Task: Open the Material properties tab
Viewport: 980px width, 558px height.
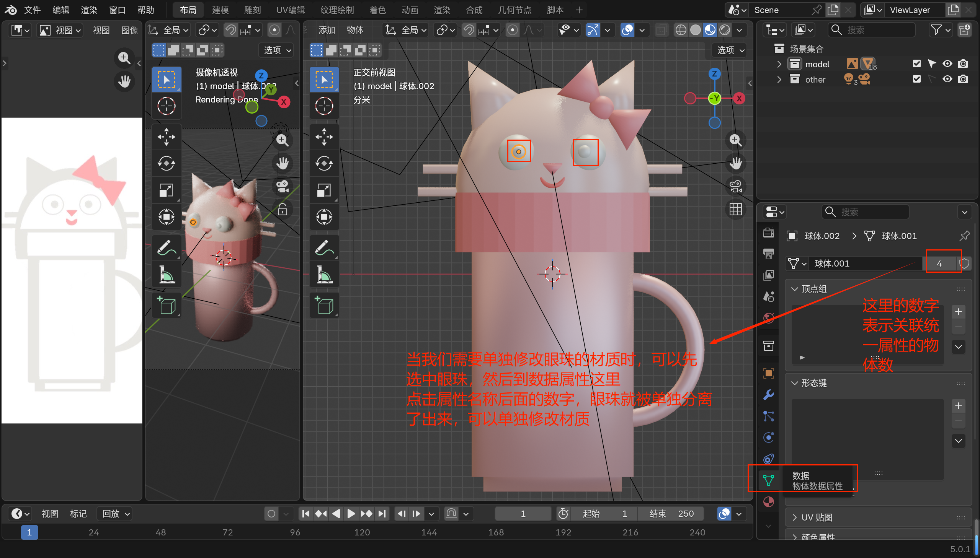Action: pyautogui.click(x=768, y=502)
